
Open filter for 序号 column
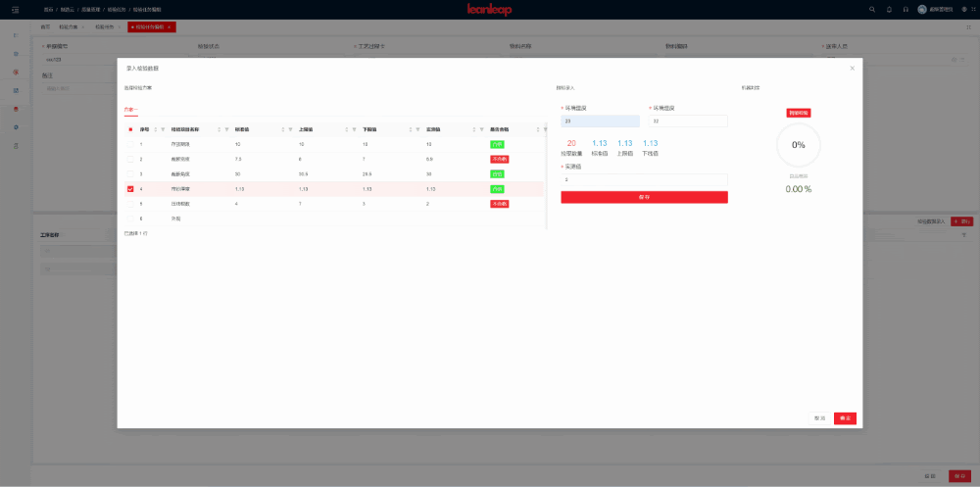pyautogui.click(x=163, y=129)
